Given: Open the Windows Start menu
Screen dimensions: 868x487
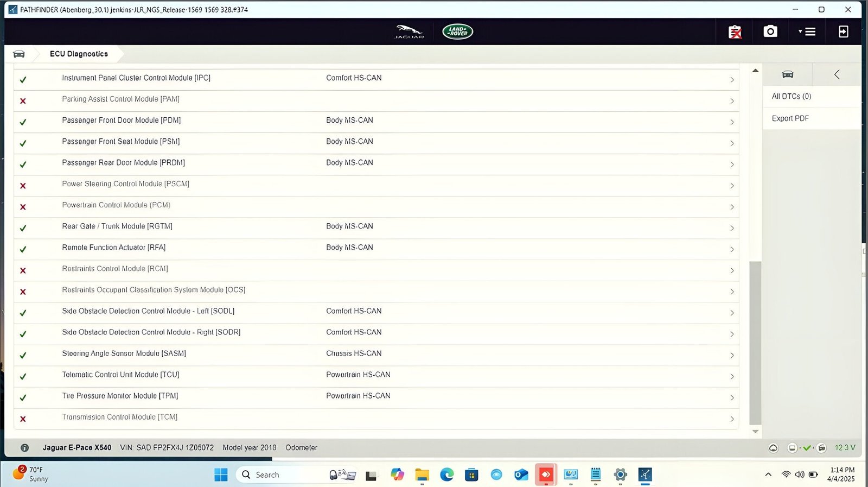Looking at the screenshot, I should pos(221,475).
